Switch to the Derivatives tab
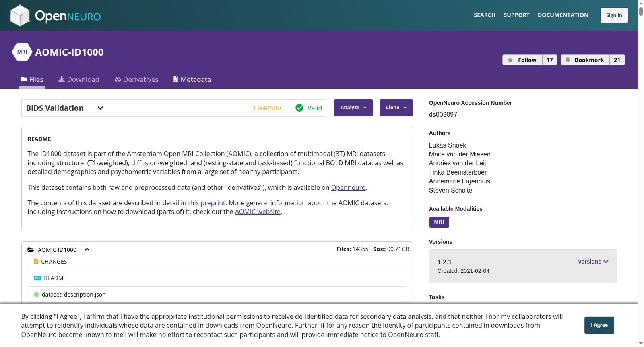Image resolution: width=644 pixels, height=347 pixels. (x=136, y=79)
